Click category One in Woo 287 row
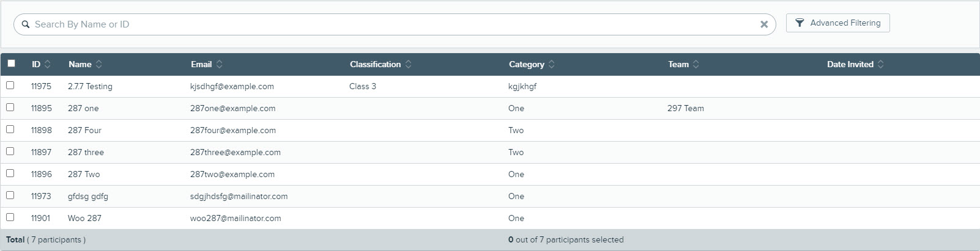The height and width of the screenshot is (251, 980). [516, 218]
